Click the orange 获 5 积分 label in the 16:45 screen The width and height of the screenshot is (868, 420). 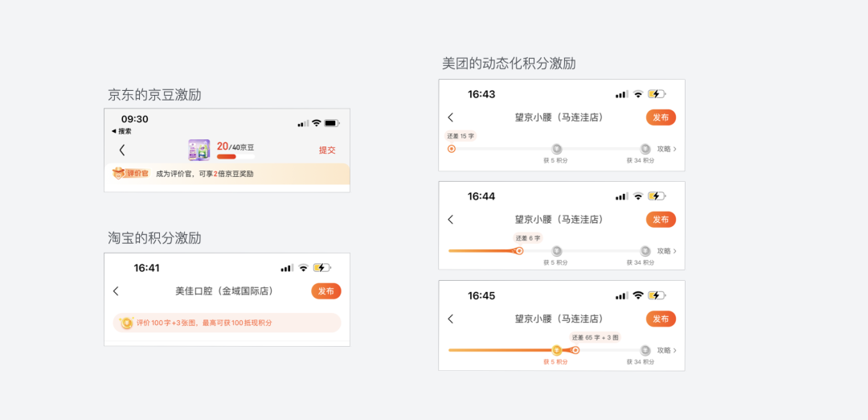[555, 362]
